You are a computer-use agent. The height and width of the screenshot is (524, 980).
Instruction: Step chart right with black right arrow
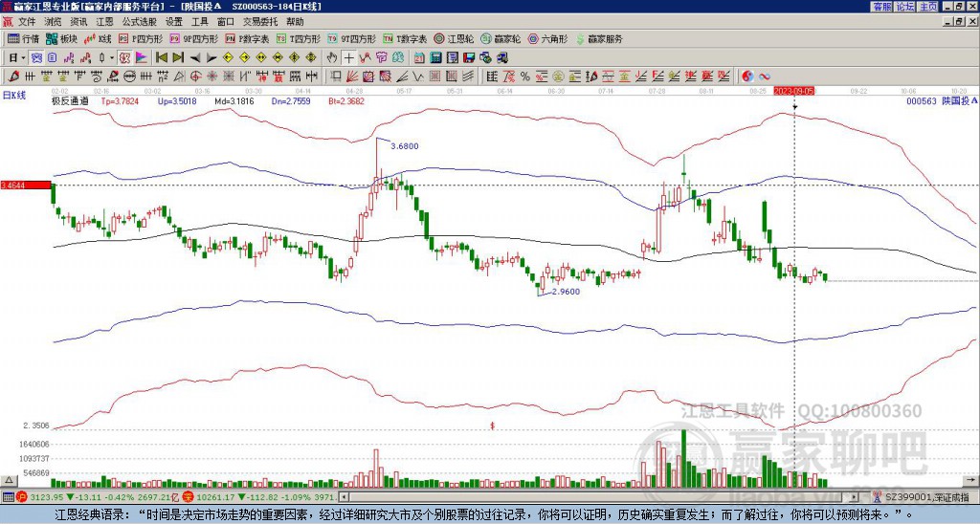coord(212,58)
